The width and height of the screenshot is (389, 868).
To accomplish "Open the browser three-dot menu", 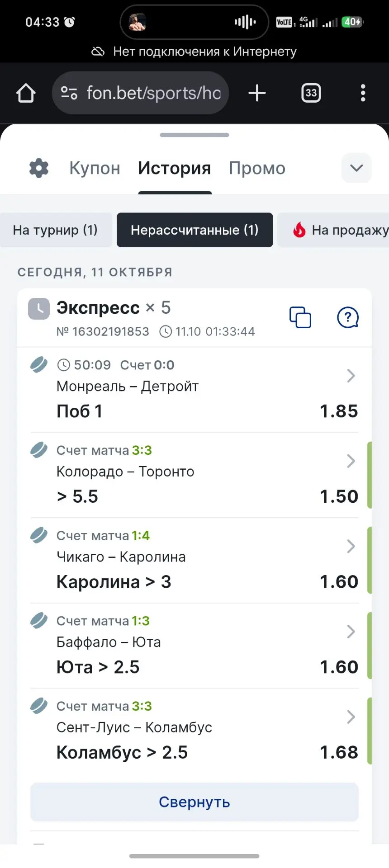I will (363, 93).
